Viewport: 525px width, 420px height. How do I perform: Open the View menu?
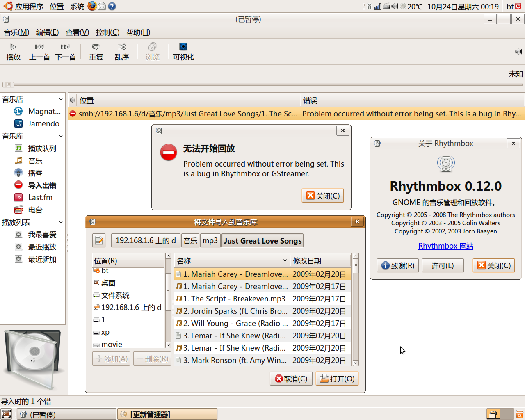click(x=77, y=32)
